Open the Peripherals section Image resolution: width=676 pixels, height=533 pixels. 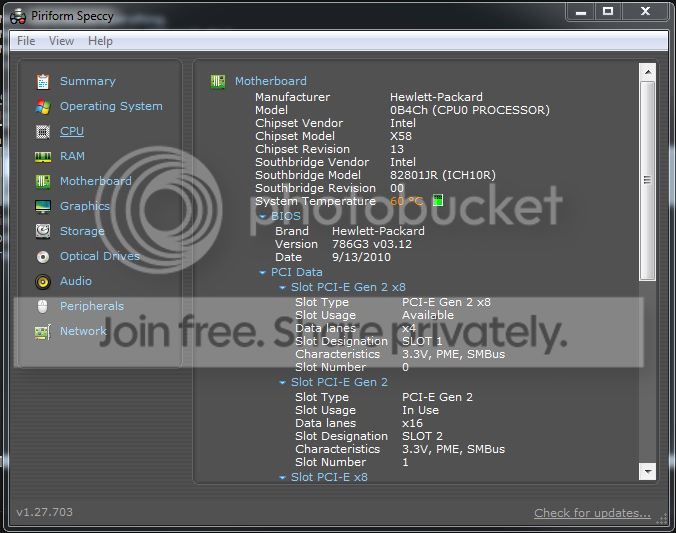pyautogui.click(x=92, y=306)
